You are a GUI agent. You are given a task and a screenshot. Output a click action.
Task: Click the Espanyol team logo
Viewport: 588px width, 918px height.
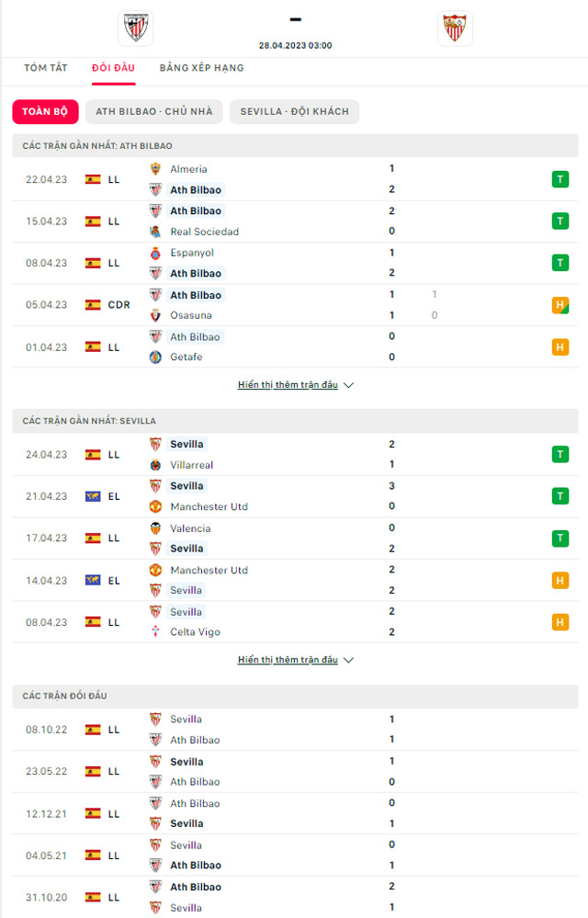point(155,253)
